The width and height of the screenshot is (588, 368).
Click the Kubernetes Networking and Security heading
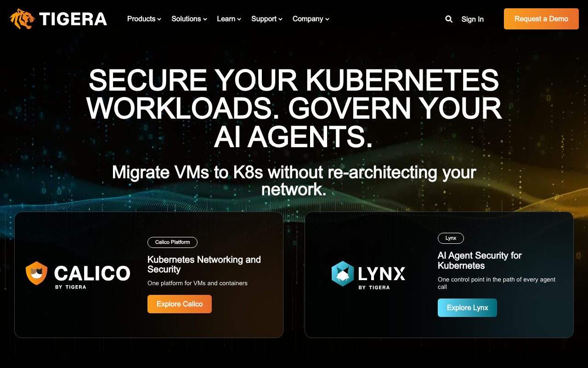click(x=204, y=264)
